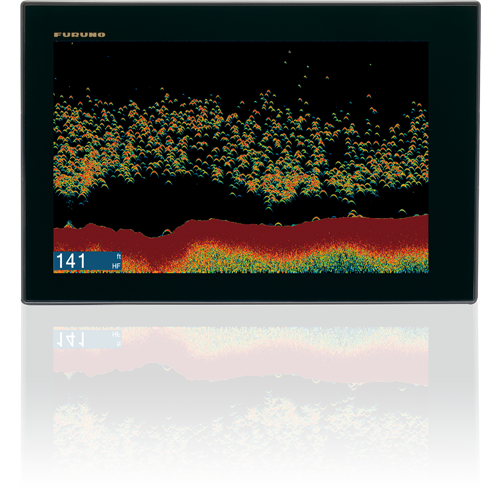
Task: Tap the fish arch on the seabed at right
Action: pos(403,212)
